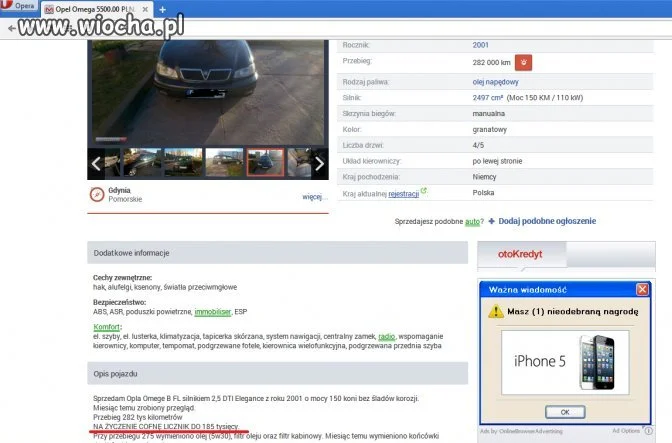Click the plus icon before Dodaj podobne
The width and height of the screenshot is (672, 443).
pos(492,221)
